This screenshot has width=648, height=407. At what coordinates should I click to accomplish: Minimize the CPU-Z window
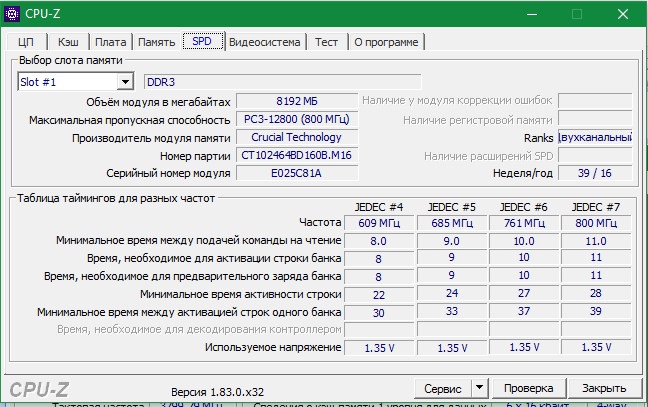click(x=530, y=14)
